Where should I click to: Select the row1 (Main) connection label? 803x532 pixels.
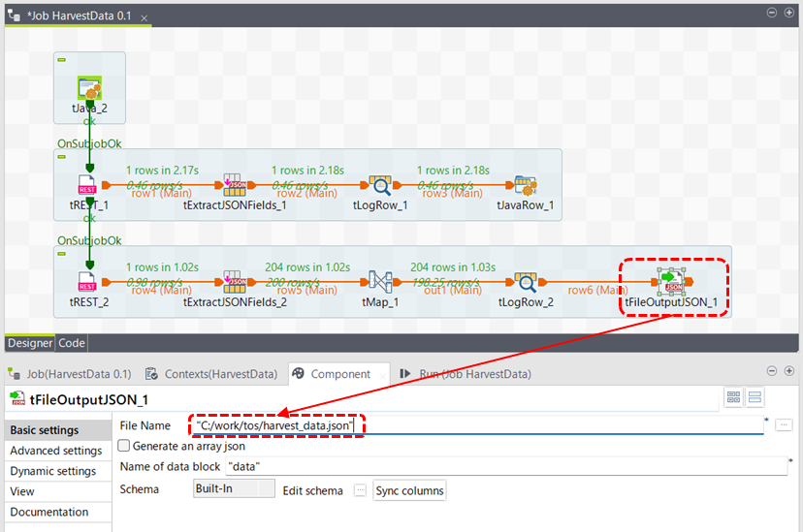(161, 194)
